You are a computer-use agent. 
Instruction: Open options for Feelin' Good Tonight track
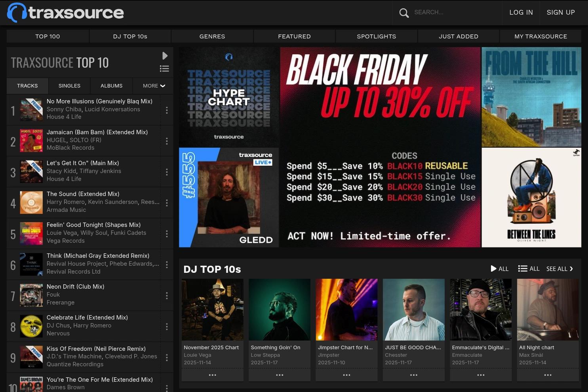[x=167, y=234]
